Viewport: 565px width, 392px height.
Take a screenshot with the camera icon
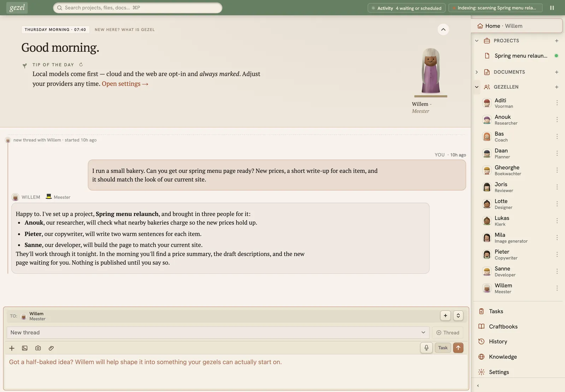point(38,348)
